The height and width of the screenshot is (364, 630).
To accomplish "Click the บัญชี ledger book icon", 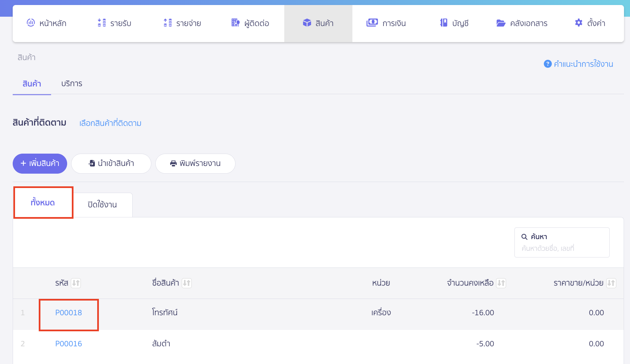I will 444,23.
